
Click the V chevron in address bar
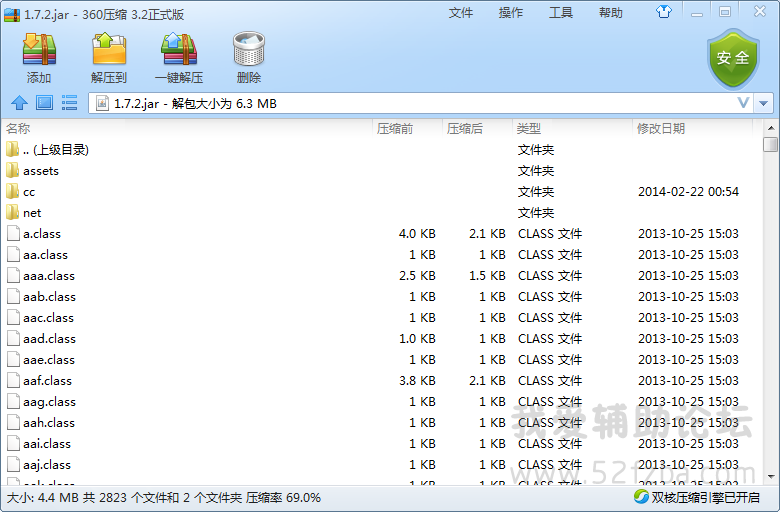743,102
